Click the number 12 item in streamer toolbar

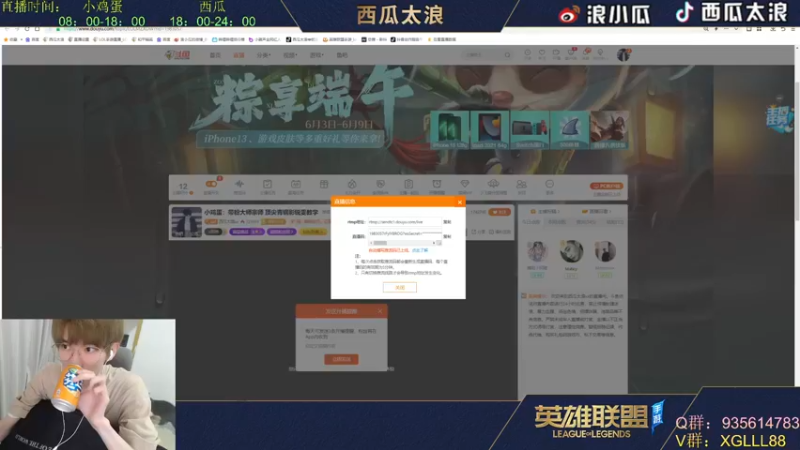tap(183, 186)
